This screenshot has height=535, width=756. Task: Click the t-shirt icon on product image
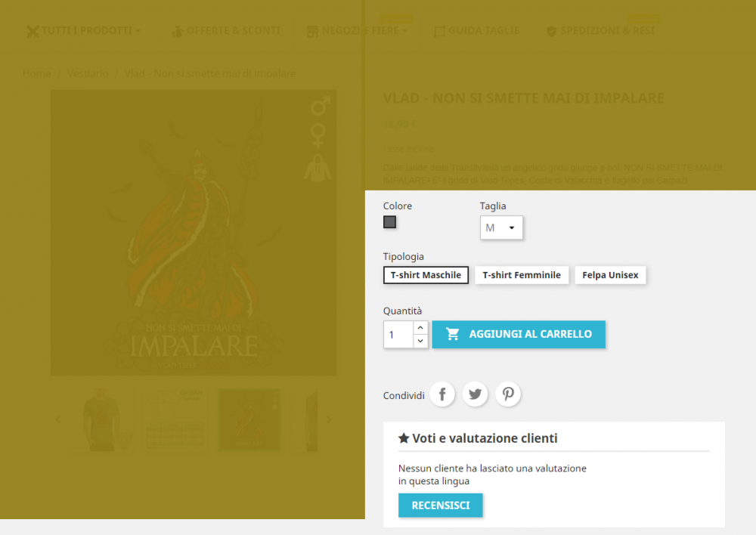coord(318,168)
